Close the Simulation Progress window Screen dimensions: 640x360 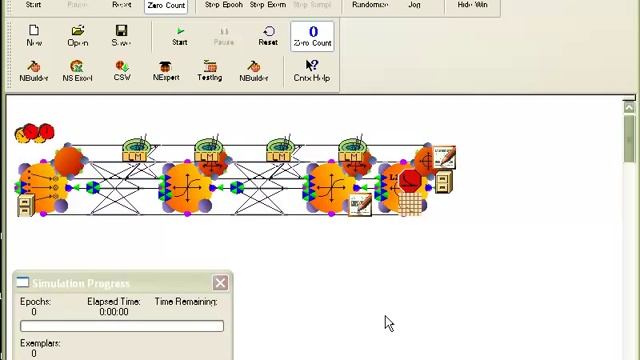220,282
